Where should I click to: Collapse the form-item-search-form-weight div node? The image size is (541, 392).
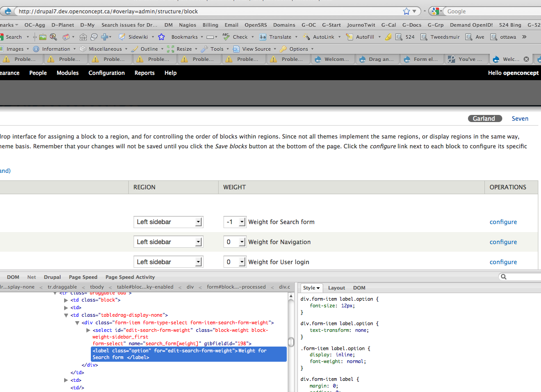[x=77, y=323]
